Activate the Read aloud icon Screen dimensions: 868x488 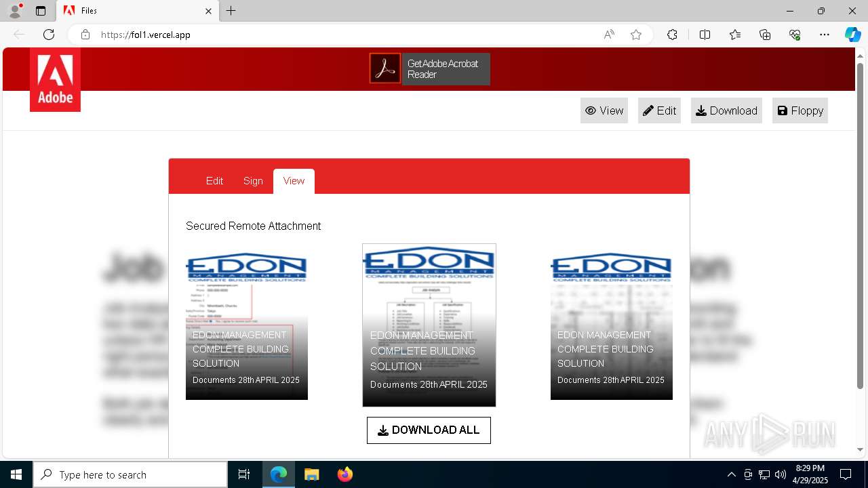pos(609,35)
